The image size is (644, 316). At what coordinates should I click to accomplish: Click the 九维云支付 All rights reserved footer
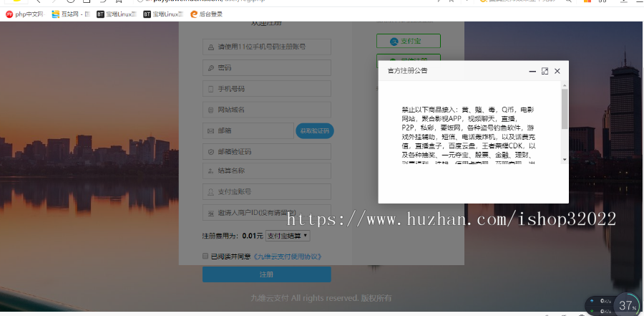pos(321,298)
